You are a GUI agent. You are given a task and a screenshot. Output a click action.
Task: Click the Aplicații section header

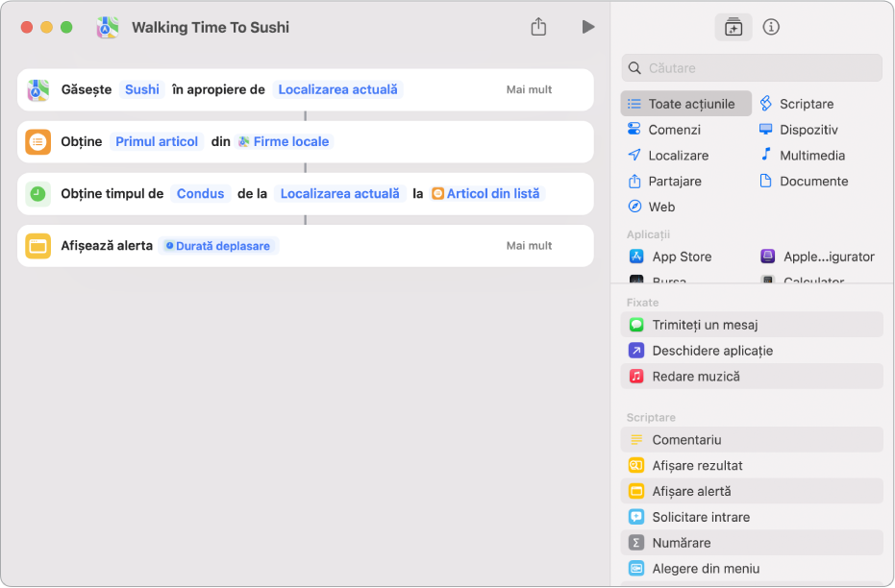point(648,234)
